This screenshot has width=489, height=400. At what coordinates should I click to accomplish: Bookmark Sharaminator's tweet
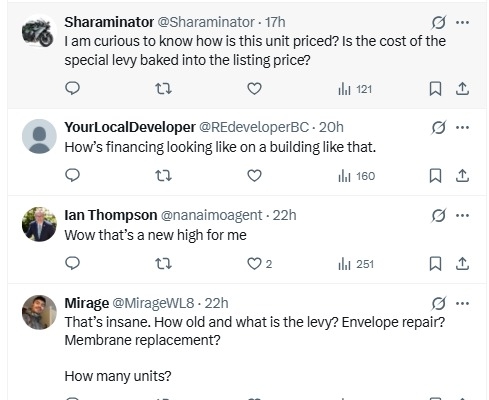point(435,89)
